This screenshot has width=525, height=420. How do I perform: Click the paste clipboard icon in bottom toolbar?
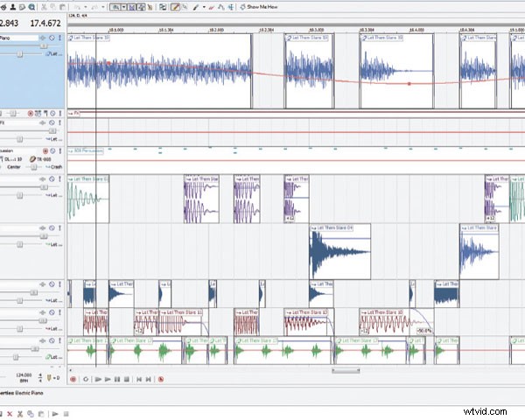click(x=41, y=414)
